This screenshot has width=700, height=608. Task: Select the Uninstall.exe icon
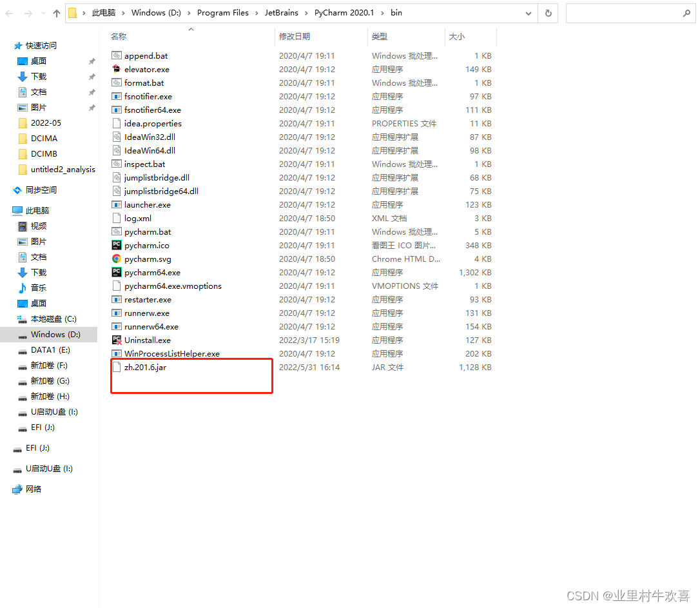coord(117,340)
